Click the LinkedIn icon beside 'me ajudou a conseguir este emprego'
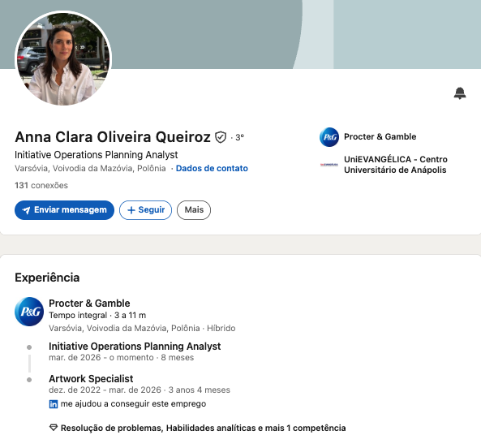The image size is (481, 448). pyautogui.click(x=53, y=404)
